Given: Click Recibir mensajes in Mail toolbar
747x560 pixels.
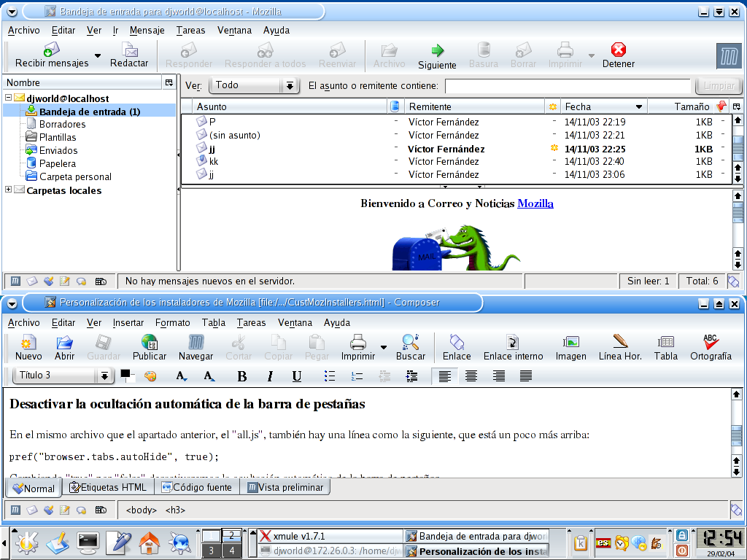Looking at the screenshot, I should point(52,55).
